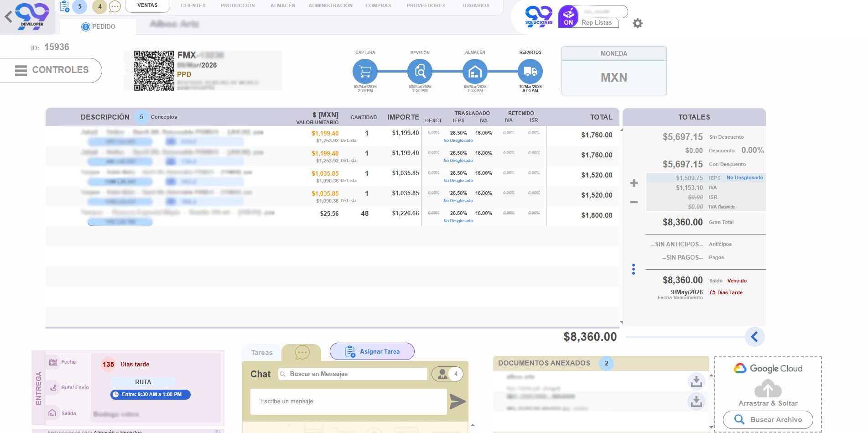The width and height of the screenshot is (868, 433).
Task: Click the cloud upload Arrastrar & Soltar icon
Action: click(768, 389)
